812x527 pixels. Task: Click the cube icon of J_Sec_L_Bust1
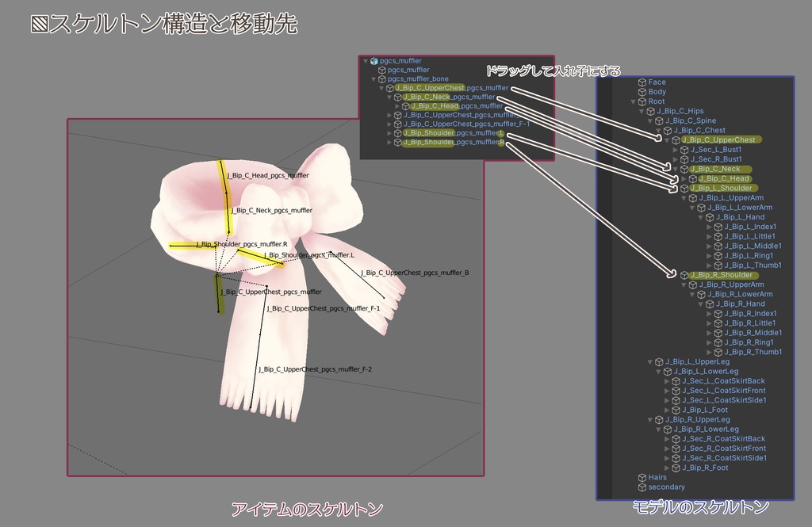684,150
